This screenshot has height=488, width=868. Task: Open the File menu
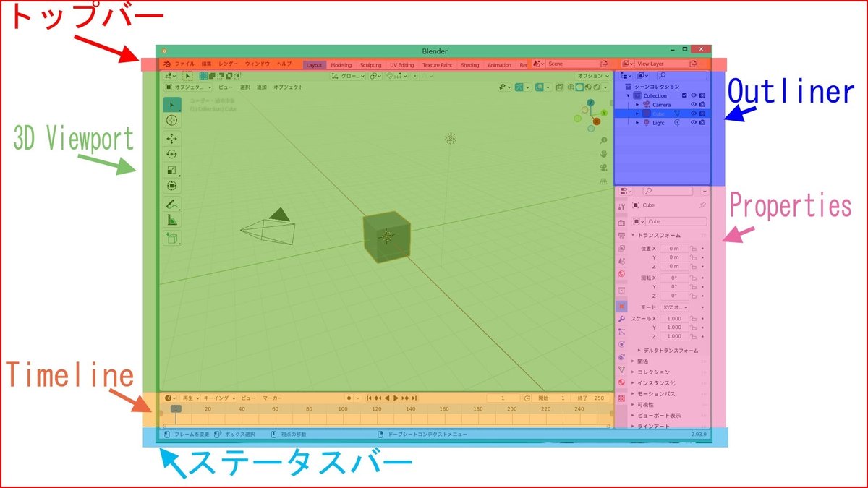[184, 64]
